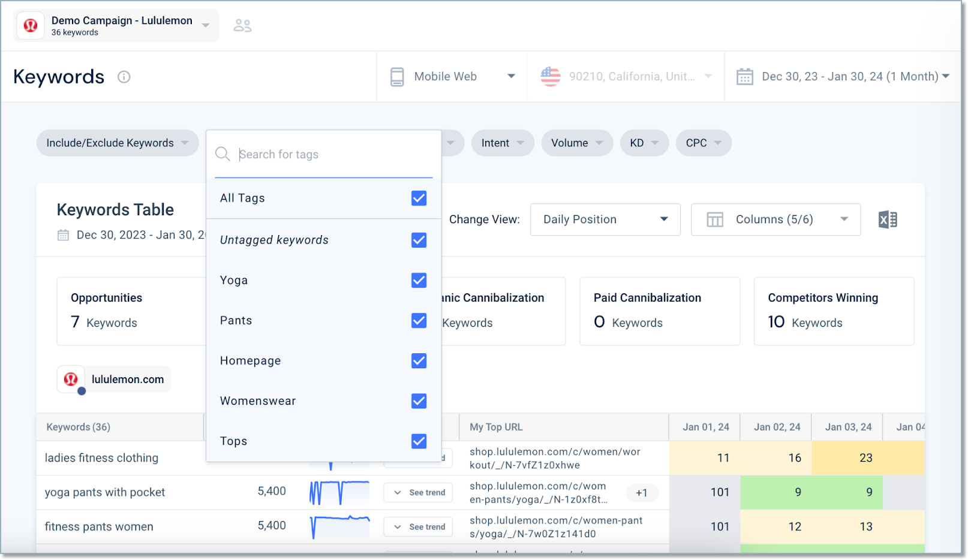This screenshot has height=560, width=968.
Task: Open Competitors Winning 10 Keywords card
Action: coord(834,311)
